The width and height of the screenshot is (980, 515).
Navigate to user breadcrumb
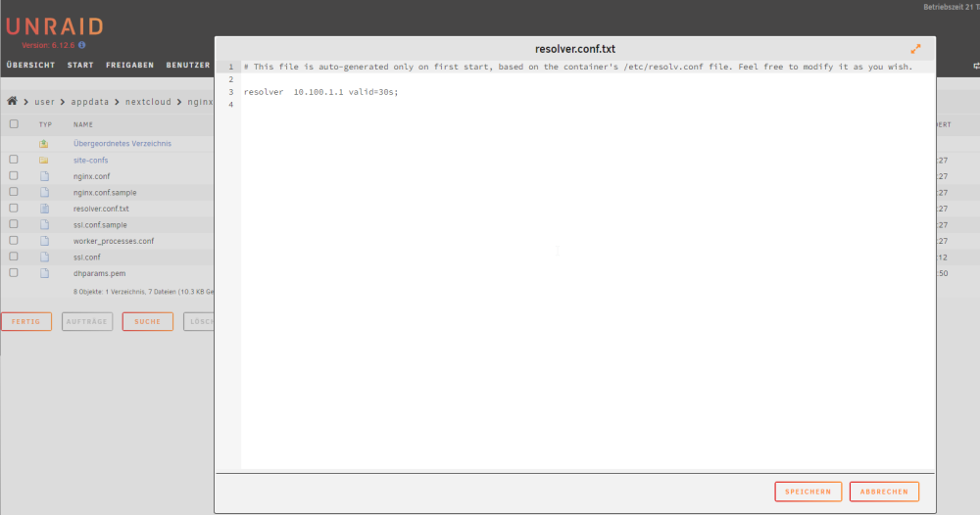point(44,102)
